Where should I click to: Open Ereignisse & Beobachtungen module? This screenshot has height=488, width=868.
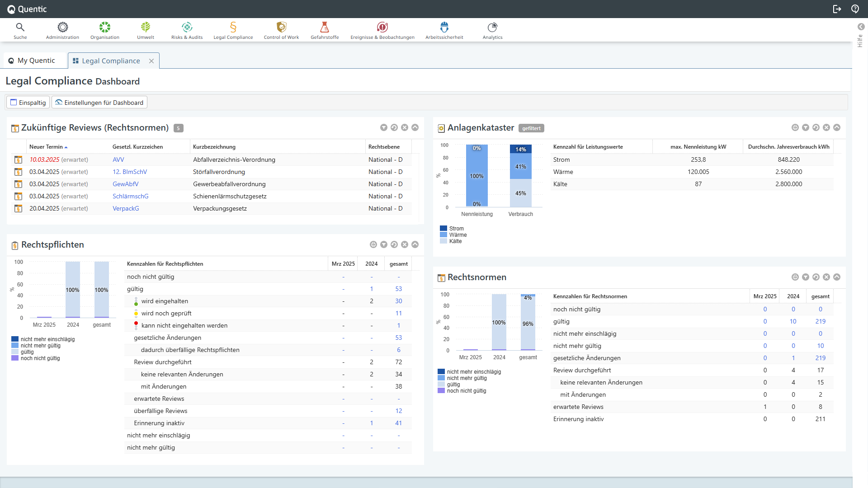382,30
